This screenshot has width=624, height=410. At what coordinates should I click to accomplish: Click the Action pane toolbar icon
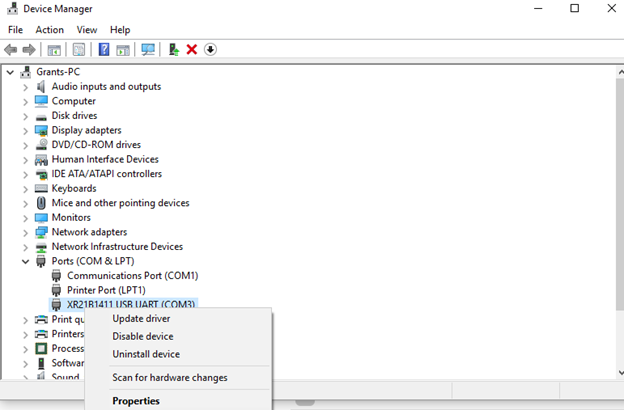pos(123,50)
